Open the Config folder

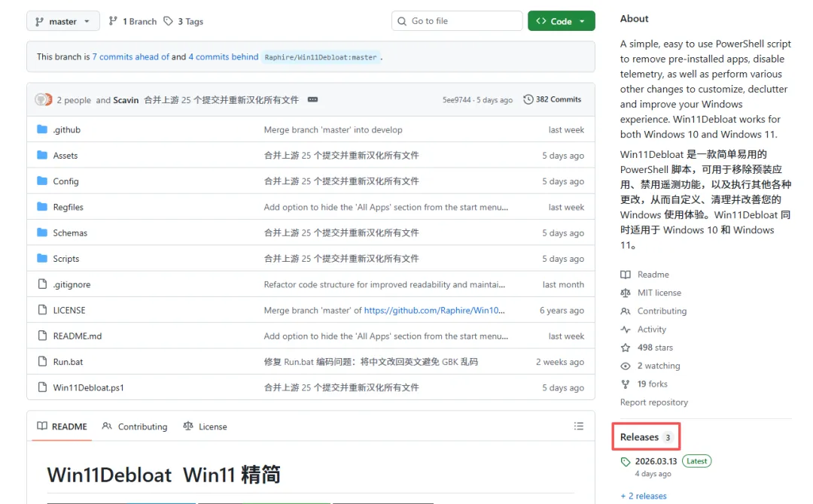pos(65,181)
